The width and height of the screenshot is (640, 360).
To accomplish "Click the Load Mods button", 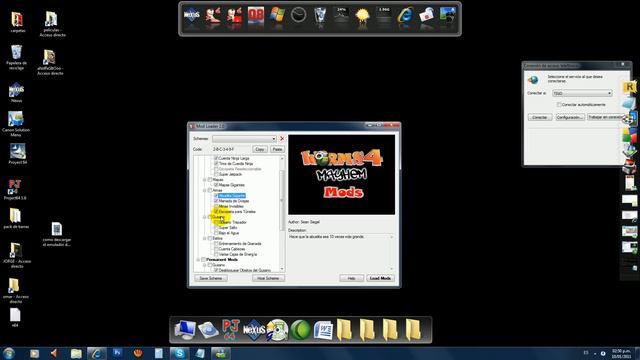I will coord(380,278).
